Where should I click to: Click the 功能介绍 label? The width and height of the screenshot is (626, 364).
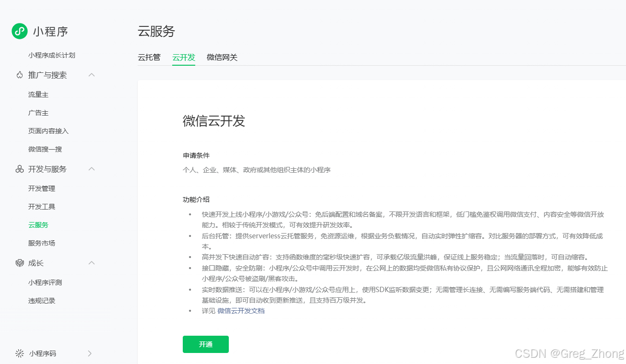[x=196, y=200]
